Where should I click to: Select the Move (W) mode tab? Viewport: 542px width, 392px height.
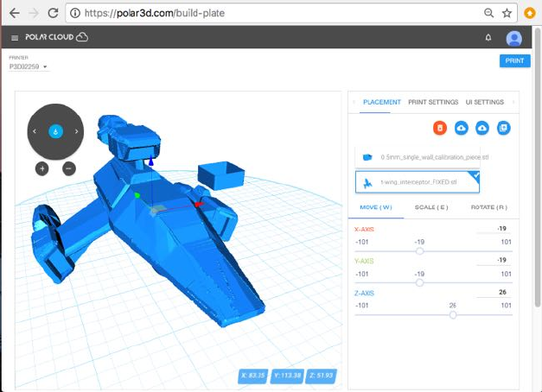click(376, 207)
